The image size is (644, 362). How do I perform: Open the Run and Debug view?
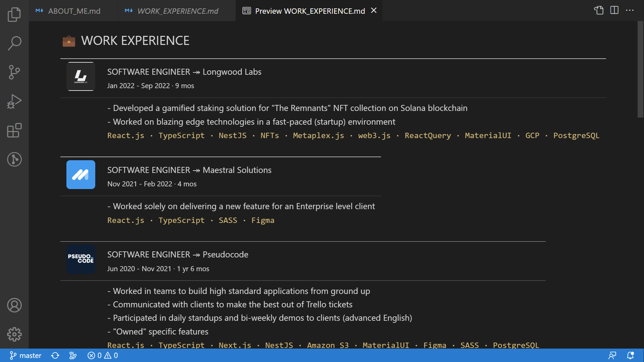click(x=14, y=101)
